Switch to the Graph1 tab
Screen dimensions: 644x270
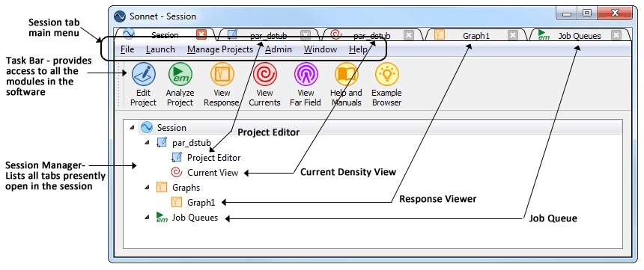point(476,35)
